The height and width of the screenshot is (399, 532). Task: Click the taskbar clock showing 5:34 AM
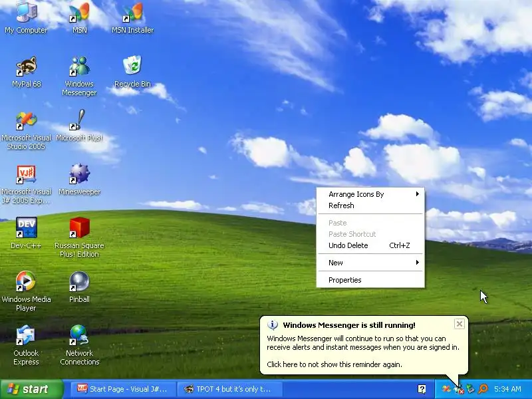coord(507,389)
